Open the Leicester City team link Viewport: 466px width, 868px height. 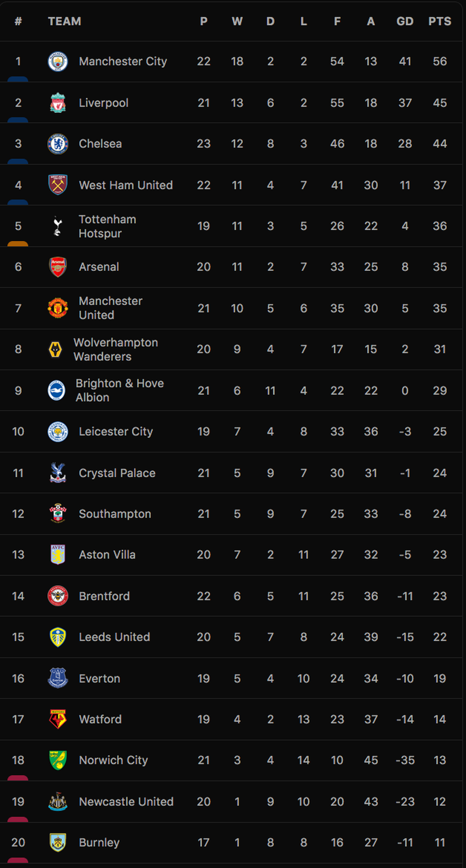116,432
